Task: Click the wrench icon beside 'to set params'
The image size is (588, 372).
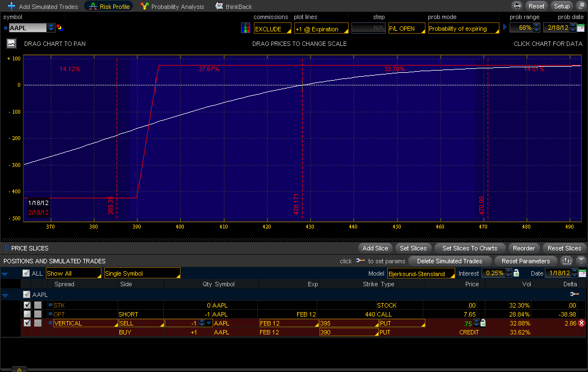Action: (x=360, y=261)
